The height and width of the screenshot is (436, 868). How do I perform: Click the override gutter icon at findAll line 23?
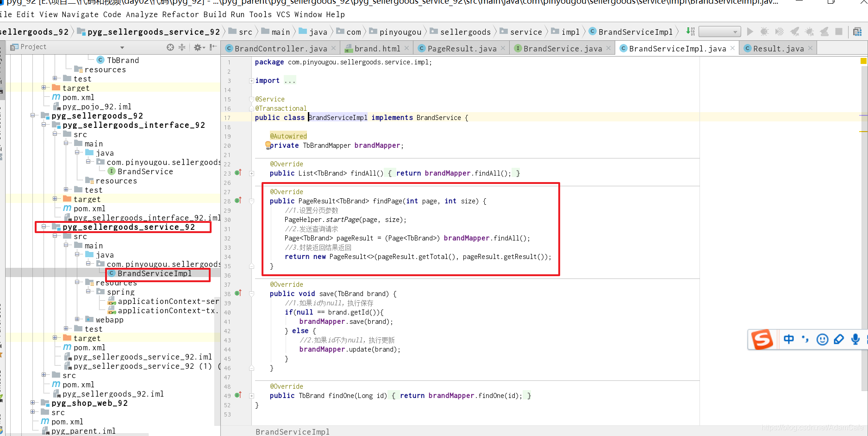[238, 172]
